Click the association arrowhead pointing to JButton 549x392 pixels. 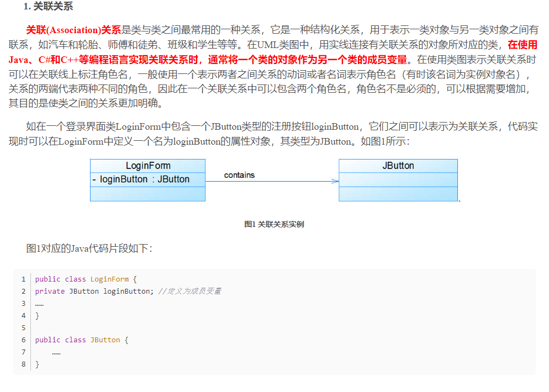point(335,181)
